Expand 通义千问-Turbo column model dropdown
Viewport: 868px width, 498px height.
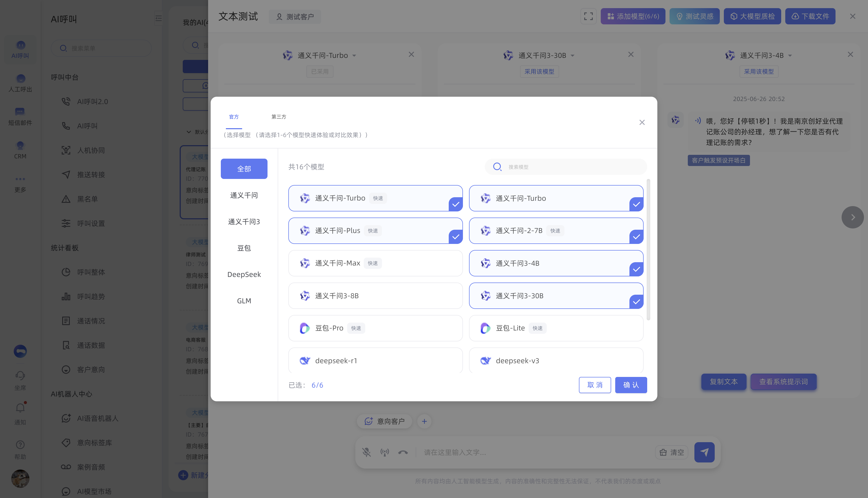(x=354, y=55)
